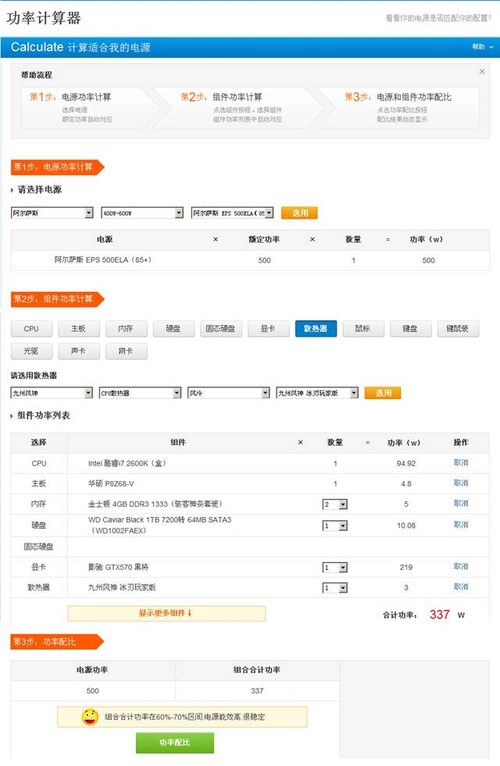
Task: Click the 337 total power value
Action: pyautogui.click(x=439, y=615)
